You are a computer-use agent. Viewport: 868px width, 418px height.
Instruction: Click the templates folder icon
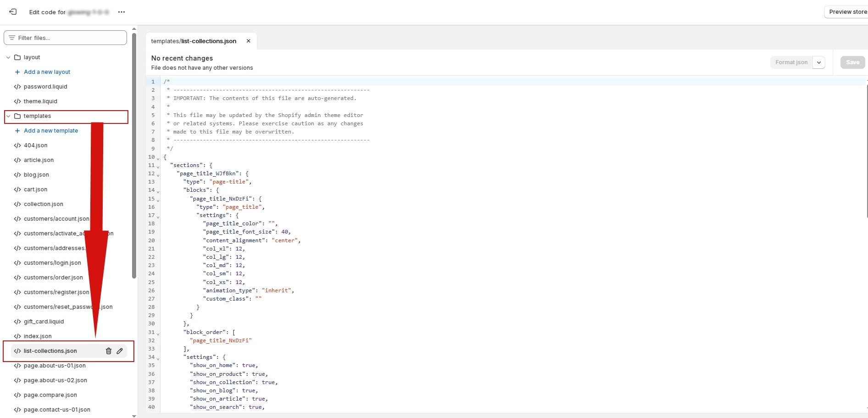(x=17, y=116)
